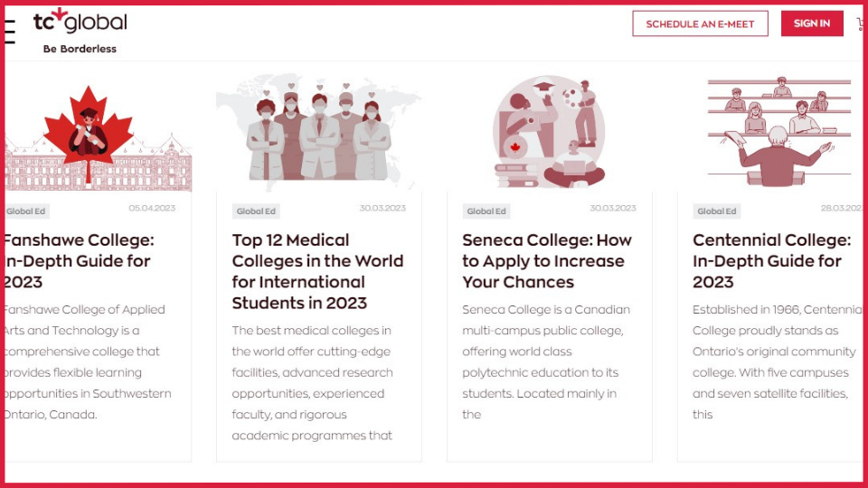Click the tc global logo

[x=80, y=21]
